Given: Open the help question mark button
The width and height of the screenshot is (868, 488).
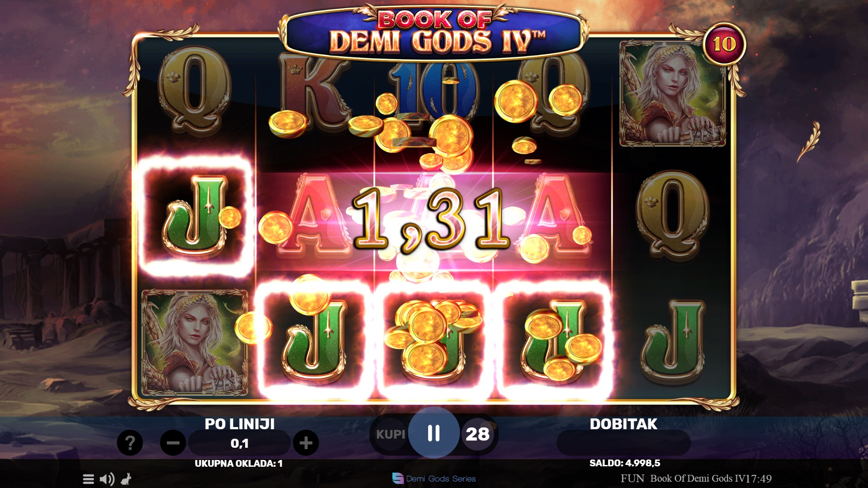Looking at the screenshot, I should pos(130,443).
